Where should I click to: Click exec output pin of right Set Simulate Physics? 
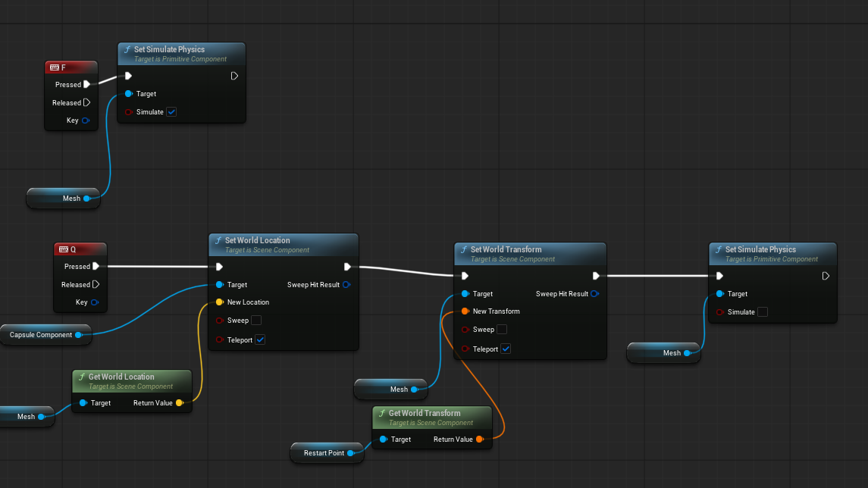coord(826,276)
